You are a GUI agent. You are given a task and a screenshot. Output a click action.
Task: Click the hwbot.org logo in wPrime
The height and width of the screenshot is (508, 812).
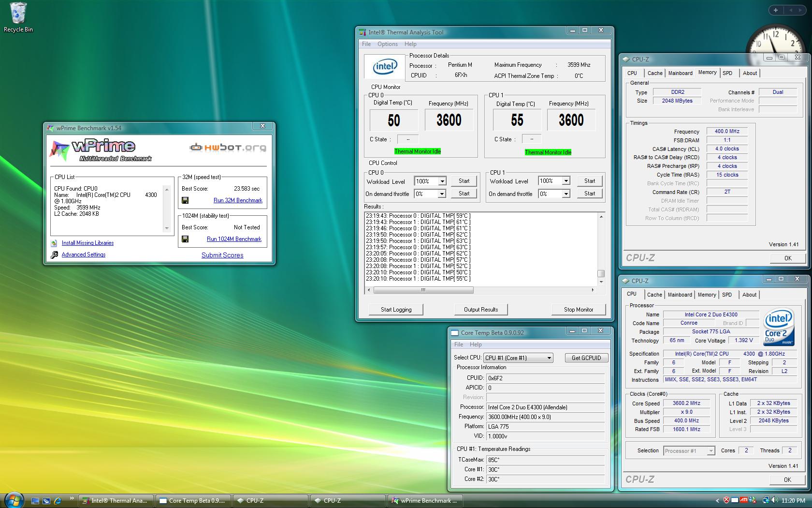point(228,147)
